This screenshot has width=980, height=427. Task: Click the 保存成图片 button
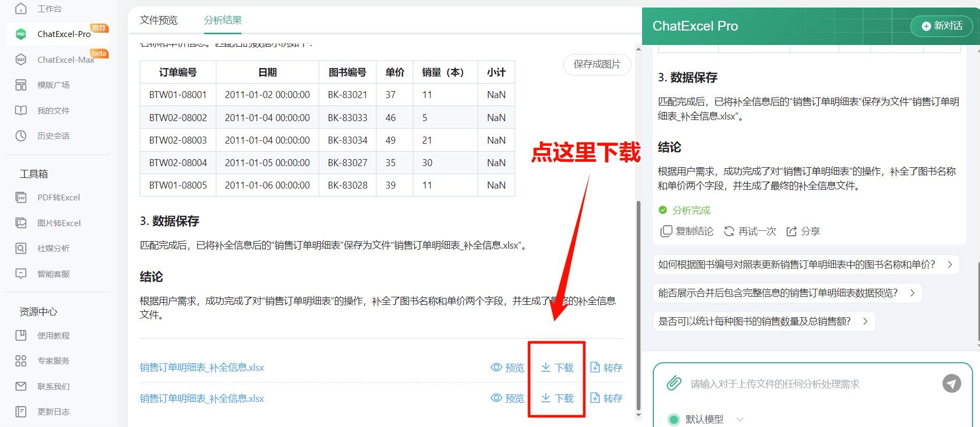point(597,64)
